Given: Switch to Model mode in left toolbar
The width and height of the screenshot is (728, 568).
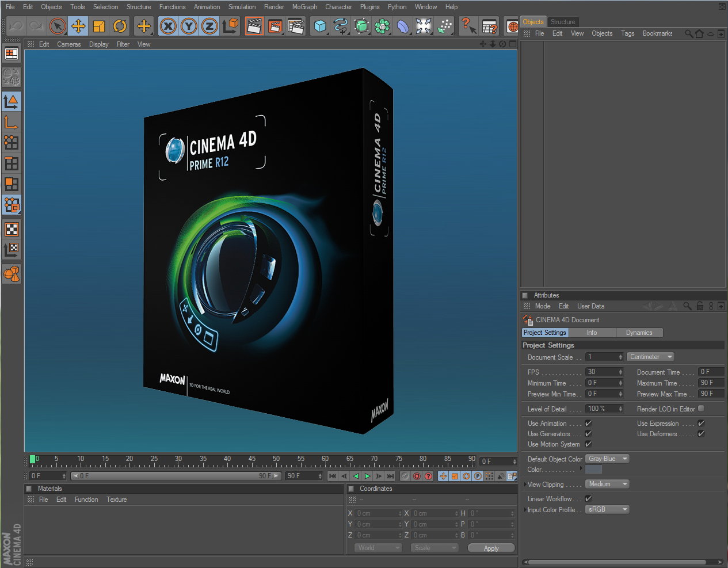Looking at the screenshot, I should (12, 101).
